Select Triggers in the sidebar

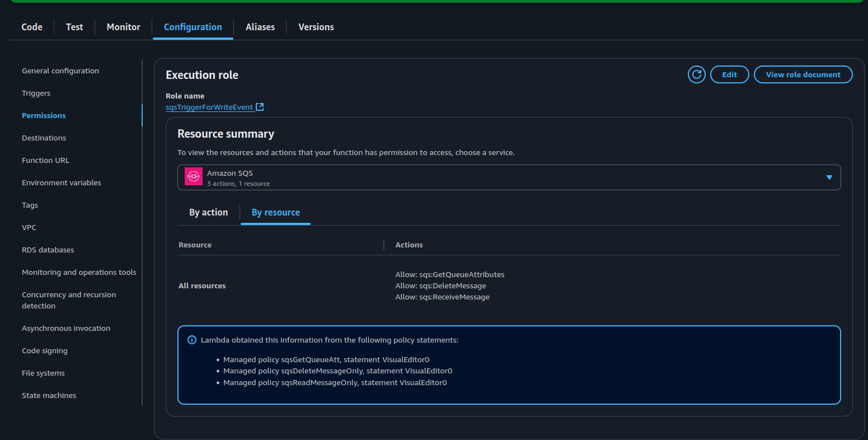click(x=36, y=93)
